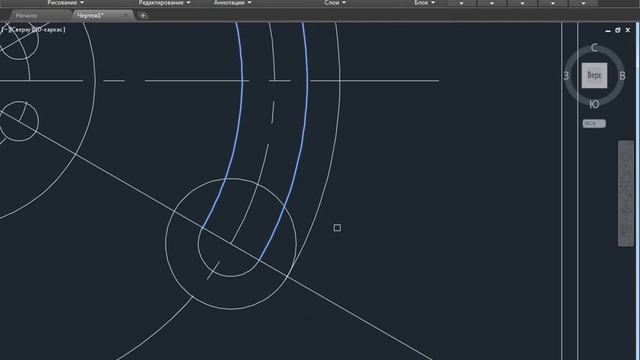Click the Верх face of ViewCube
The height and width of the screenshot is (360, 640).
(594, 76)
